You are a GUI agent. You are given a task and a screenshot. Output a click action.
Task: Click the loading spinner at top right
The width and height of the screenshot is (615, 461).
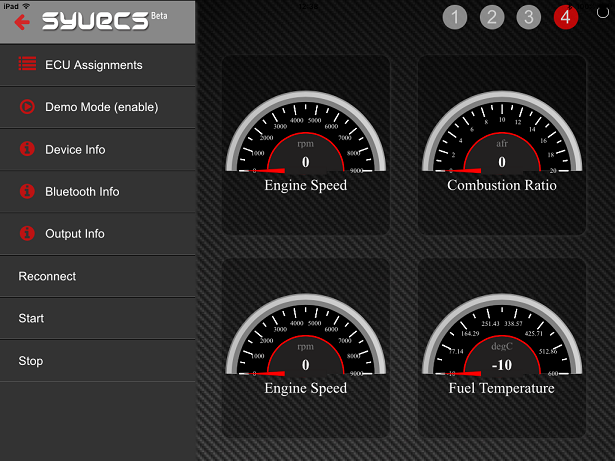602,13
